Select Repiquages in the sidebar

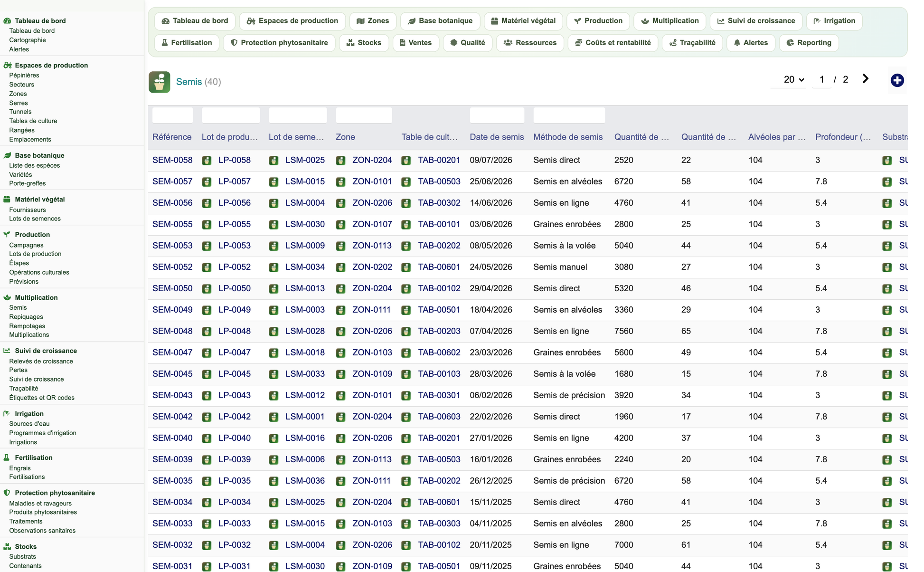[26, 317]
